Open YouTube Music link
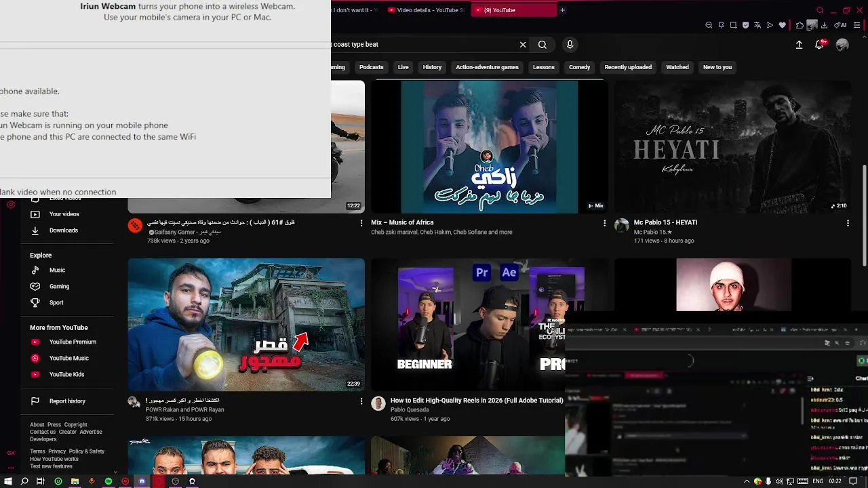The image size is (868, 488). (68, 358)
